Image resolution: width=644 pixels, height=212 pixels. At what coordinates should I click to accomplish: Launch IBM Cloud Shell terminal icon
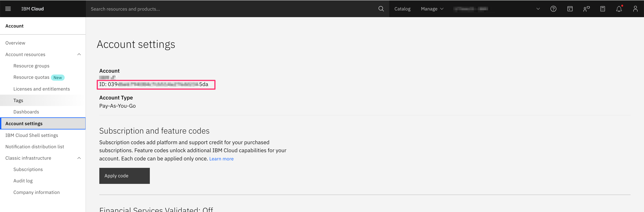point(570,9)
